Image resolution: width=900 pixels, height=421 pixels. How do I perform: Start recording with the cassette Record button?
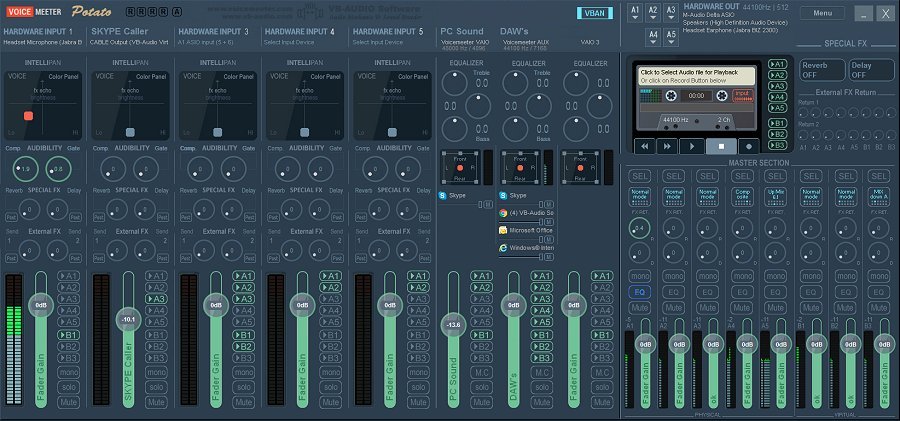point(749,146)
